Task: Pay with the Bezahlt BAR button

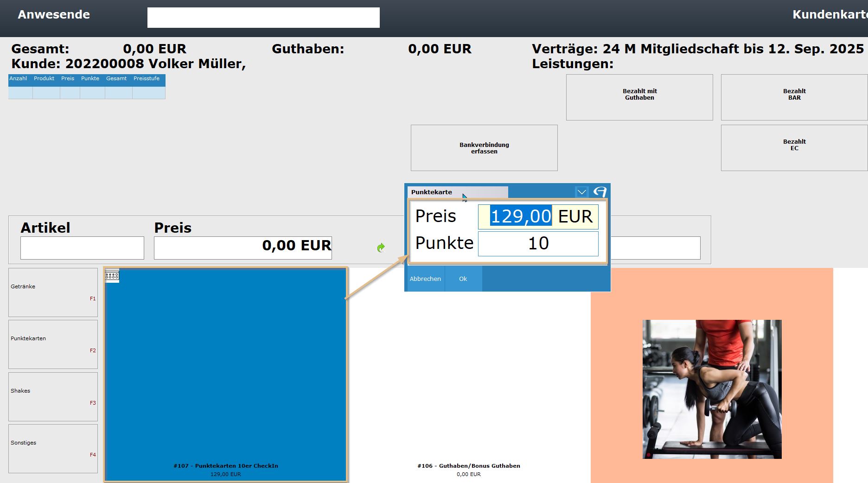Action: point(794,97)
